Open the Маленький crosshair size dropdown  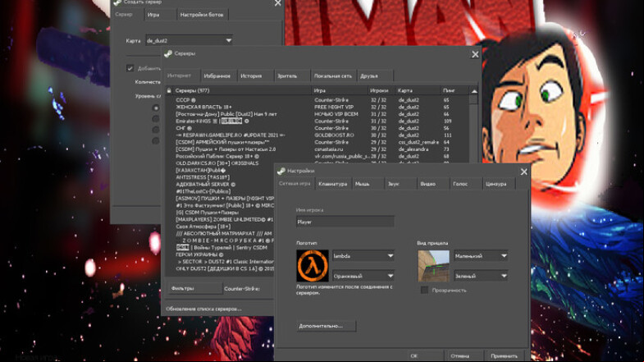(481, 256)
